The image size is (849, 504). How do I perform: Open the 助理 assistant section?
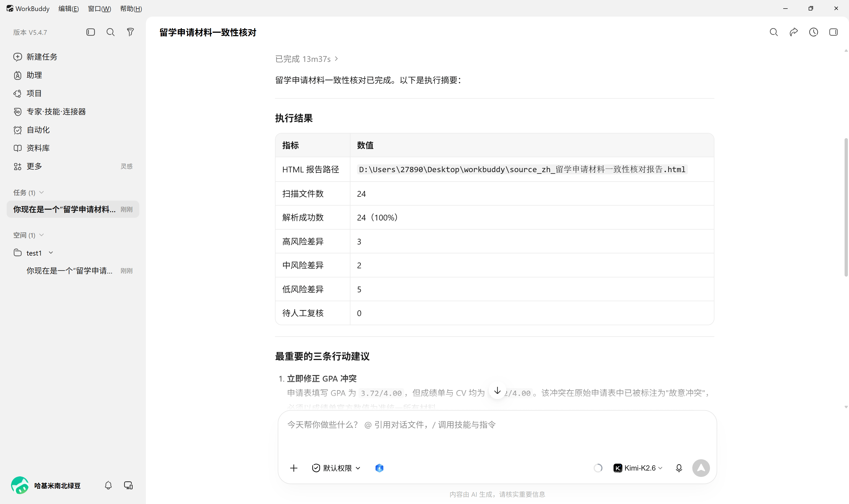(x=28, y=75)
